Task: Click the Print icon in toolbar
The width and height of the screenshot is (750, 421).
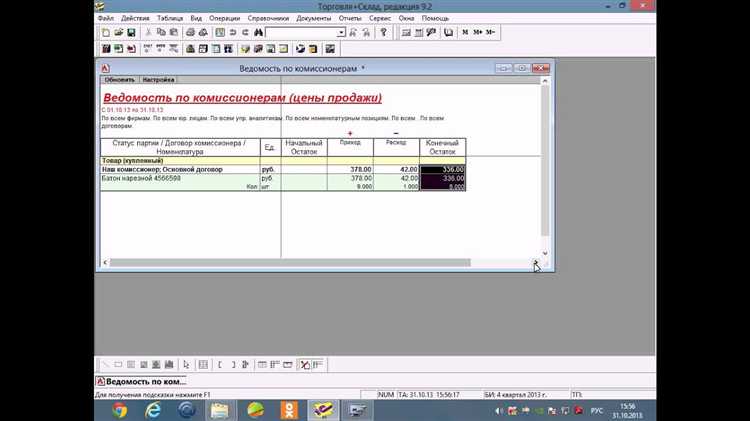Action: point(190,33)
